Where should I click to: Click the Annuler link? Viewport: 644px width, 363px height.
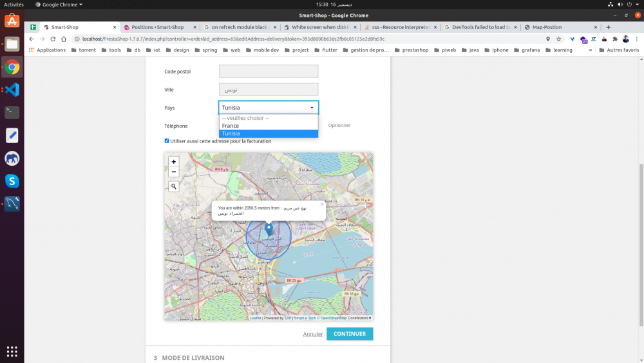pos(313,334)
